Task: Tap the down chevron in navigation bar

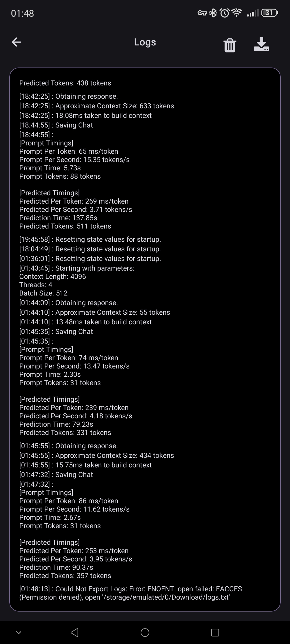Action: pos(19,632)
